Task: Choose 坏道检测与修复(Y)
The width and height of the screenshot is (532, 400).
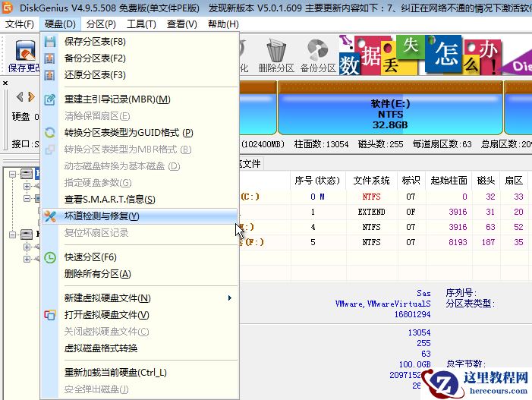Action: [x=140, y=216]
